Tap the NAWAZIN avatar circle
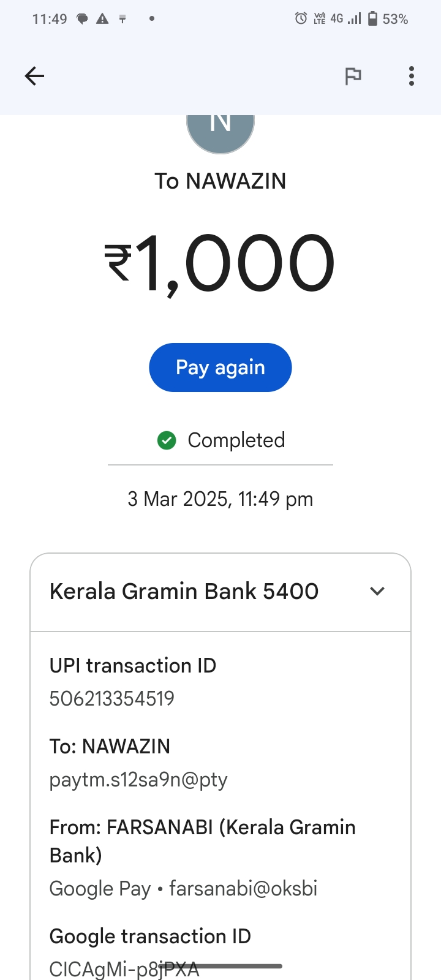The height and width of the screenshot is (980, 441). pos(221,129)
